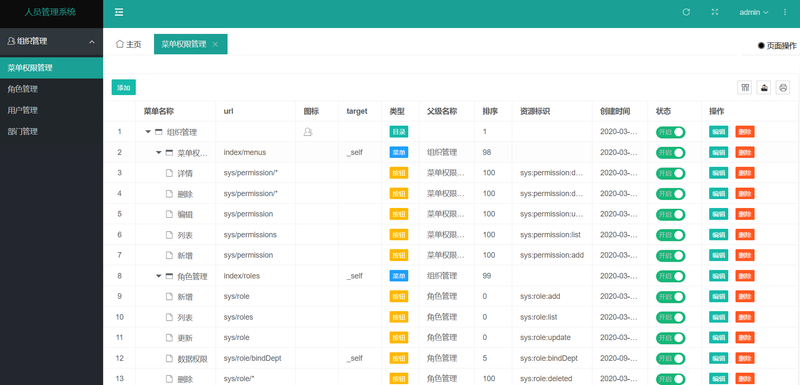Toggle the 开启 switch for sys:role:list row

tap(670, 317)
